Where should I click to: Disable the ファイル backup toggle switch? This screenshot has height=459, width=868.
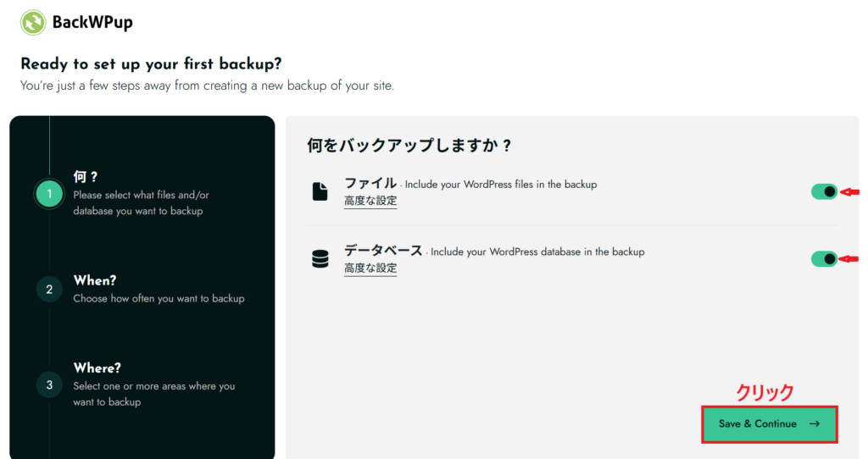pyautogui.click(x=824, y=192)
